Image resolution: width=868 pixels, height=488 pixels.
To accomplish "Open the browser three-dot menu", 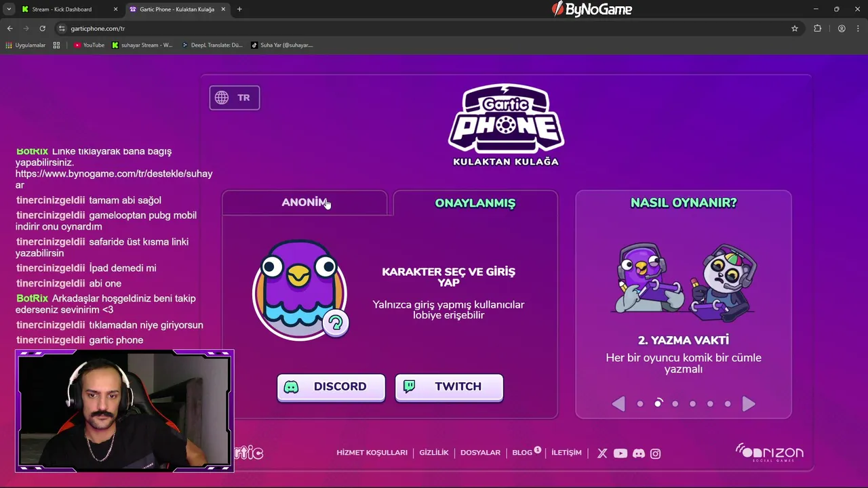I will click(x=859, y=28).
